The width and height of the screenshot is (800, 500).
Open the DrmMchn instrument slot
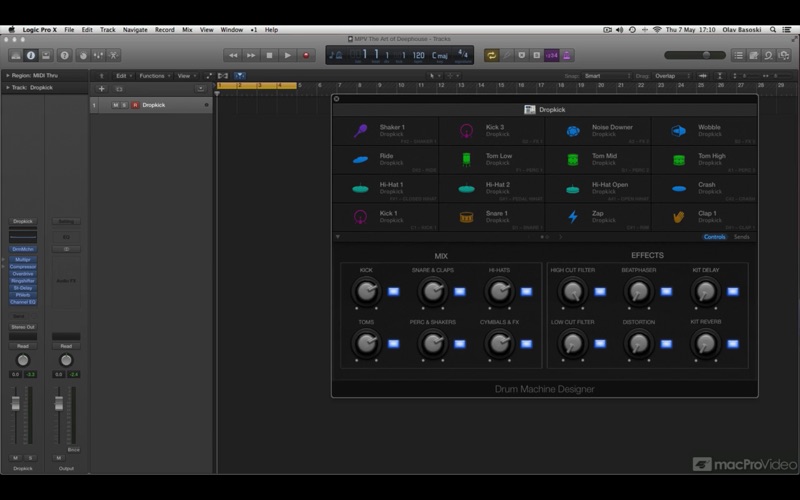tap(23, 249)
